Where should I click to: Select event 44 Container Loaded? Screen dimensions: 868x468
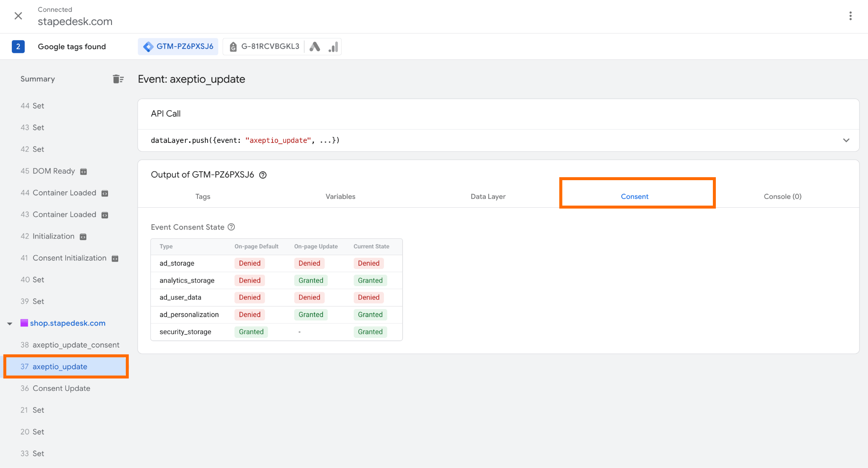click(58, 193)
